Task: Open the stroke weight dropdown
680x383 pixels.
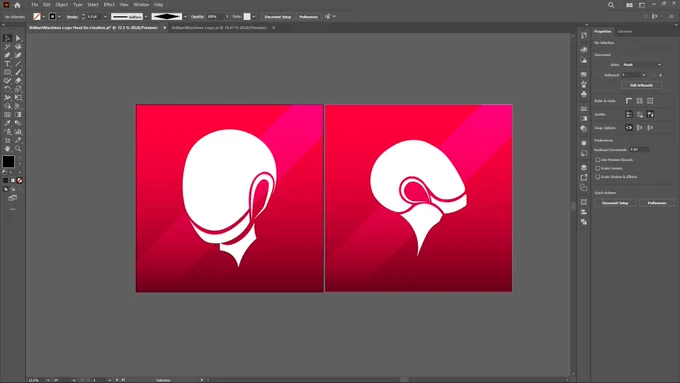Action: 105,16
